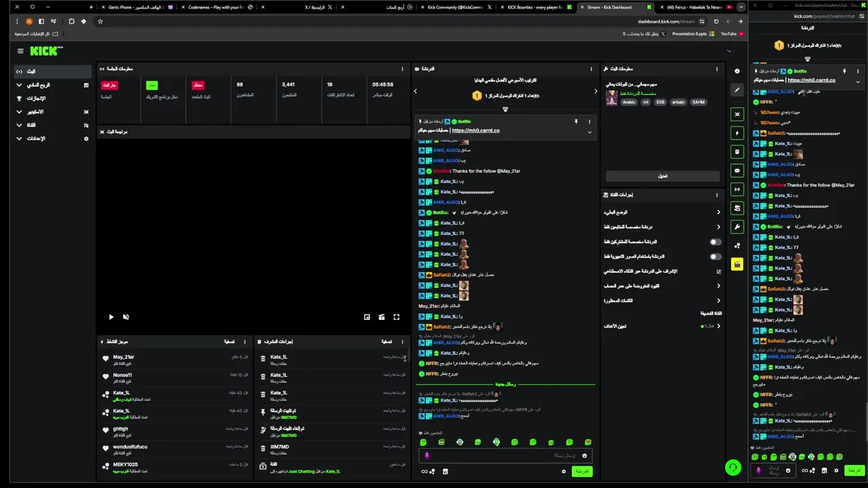The height and width of the screenshot is (488, 868).
Task: Toggle theater mode on stream preview
Action: point(382,317)
